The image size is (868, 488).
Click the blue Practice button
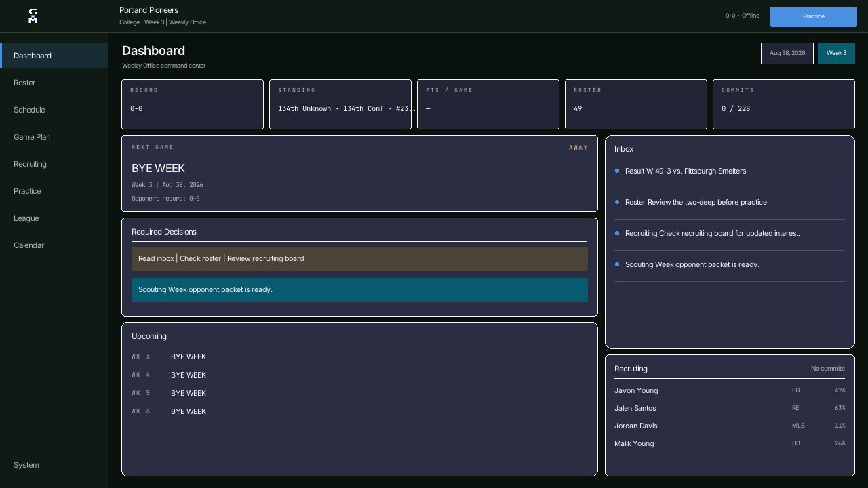814,16
